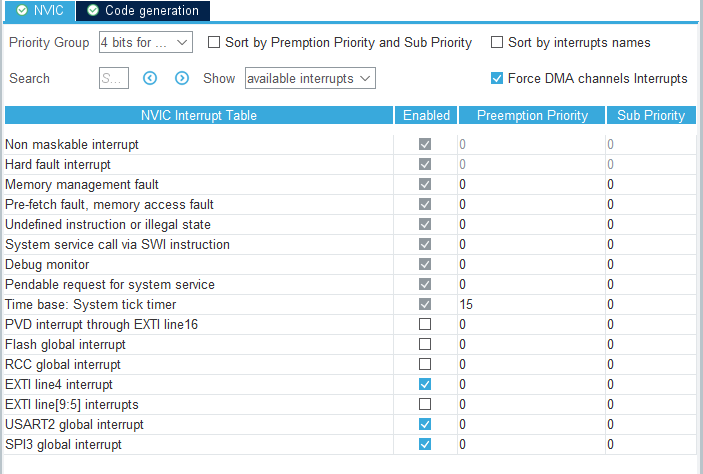Uncheck Force DMA channels Interrupts
The image size is (703, 474).
tap(497, 78)
